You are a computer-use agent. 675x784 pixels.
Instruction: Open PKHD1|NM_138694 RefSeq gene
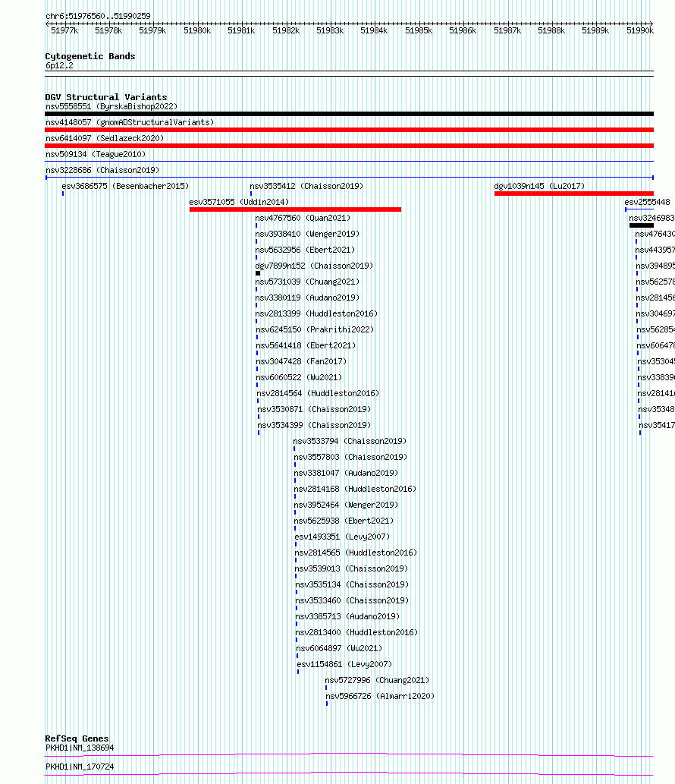[80, 748]
